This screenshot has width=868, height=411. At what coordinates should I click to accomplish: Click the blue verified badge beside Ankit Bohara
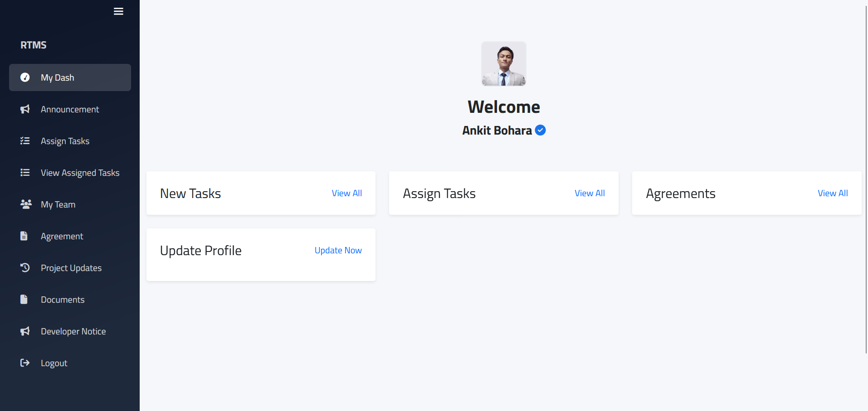click(x=540, y=131)
